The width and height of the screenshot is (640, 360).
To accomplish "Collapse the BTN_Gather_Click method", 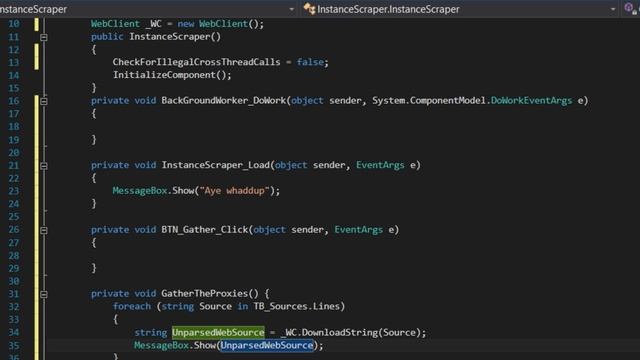I will [44, 230].
